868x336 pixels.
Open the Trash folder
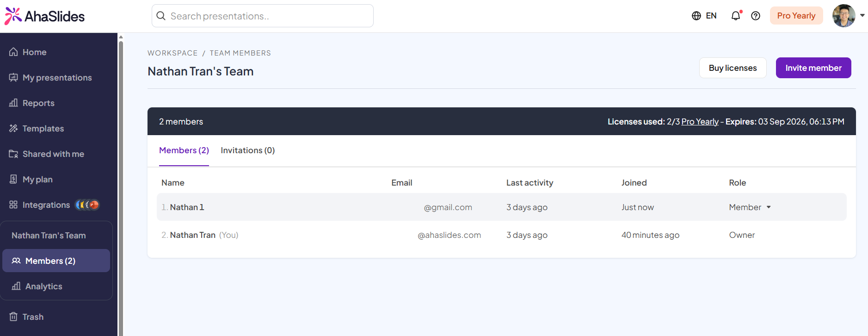[33, 317]
